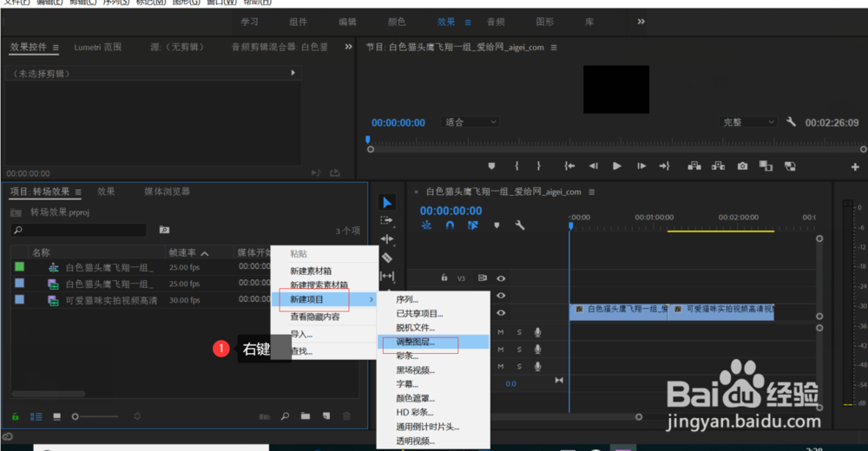Switch to 学习 workspace
The image size is (868, 451).
coord(250,22)
